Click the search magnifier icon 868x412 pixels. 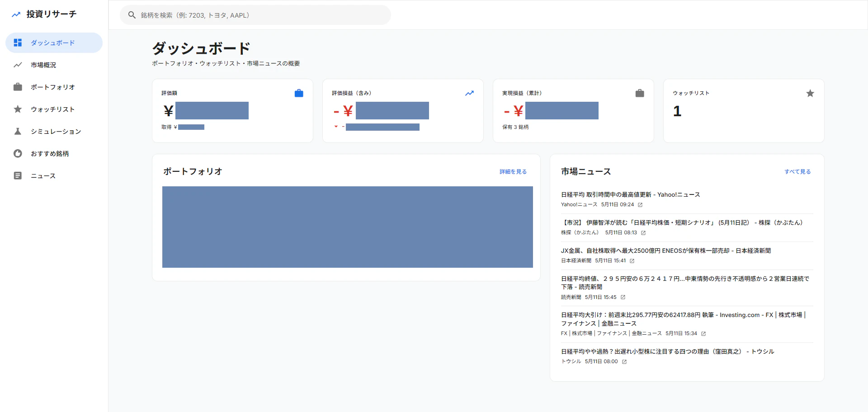coord(132,15)
